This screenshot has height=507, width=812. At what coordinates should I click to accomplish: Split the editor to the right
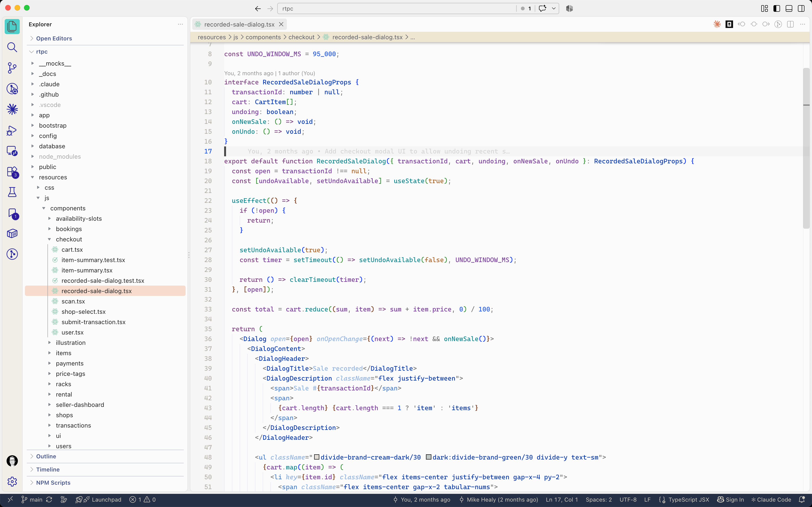[x=790, y=24]
